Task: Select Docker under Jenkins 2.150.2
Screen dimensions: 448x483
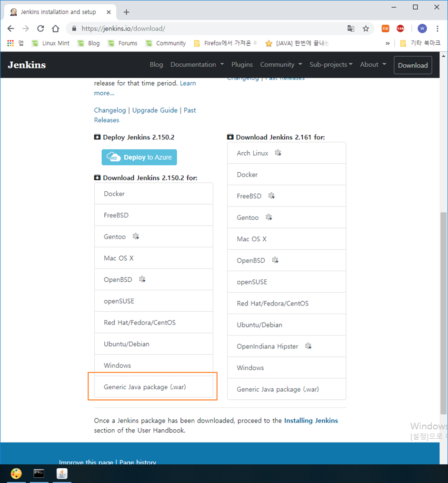Action: (153, 194)
